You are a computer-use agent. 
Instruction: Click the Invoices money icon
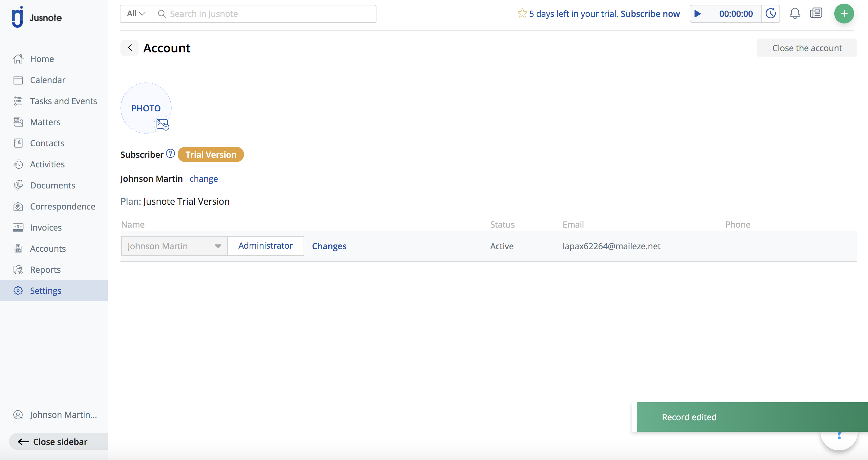tap(18, 228)
